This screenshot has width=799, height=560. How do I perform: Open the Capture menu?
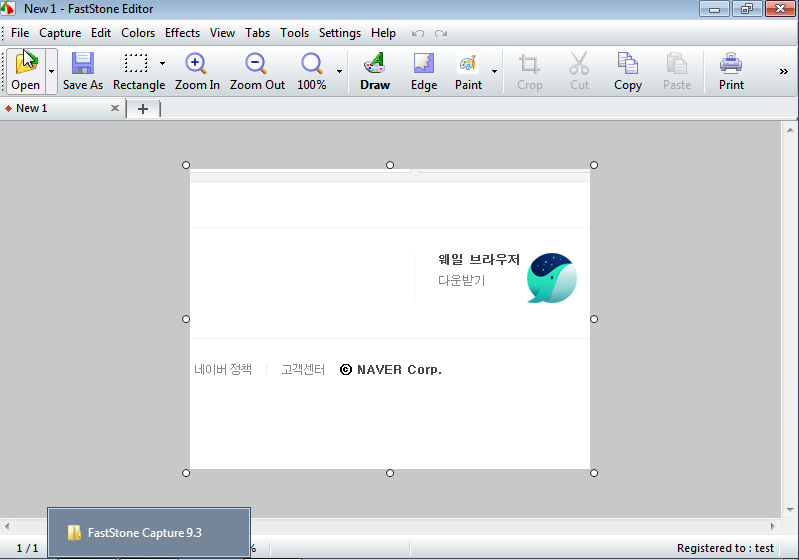click(60, 33)
